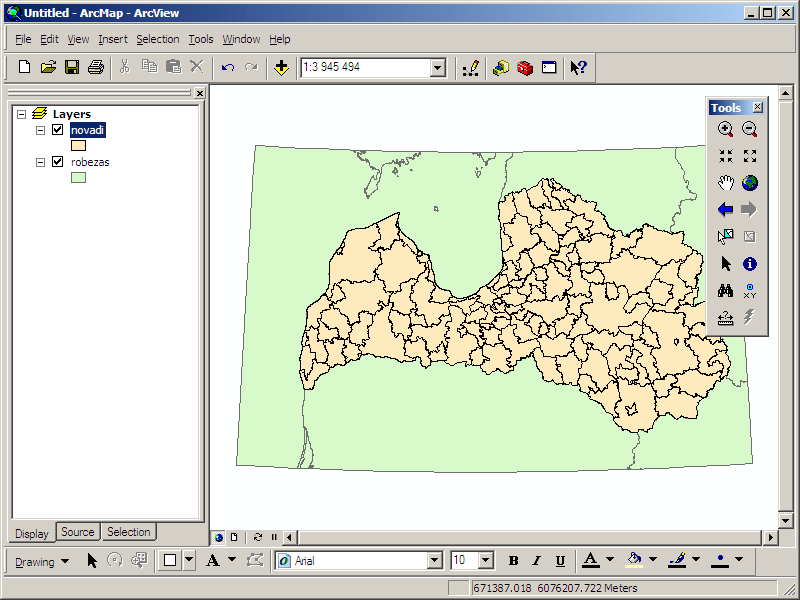The width and height of the screenshot is (800, 600).
Task: Toggle Italic text formatting
Action: (536, 561)
